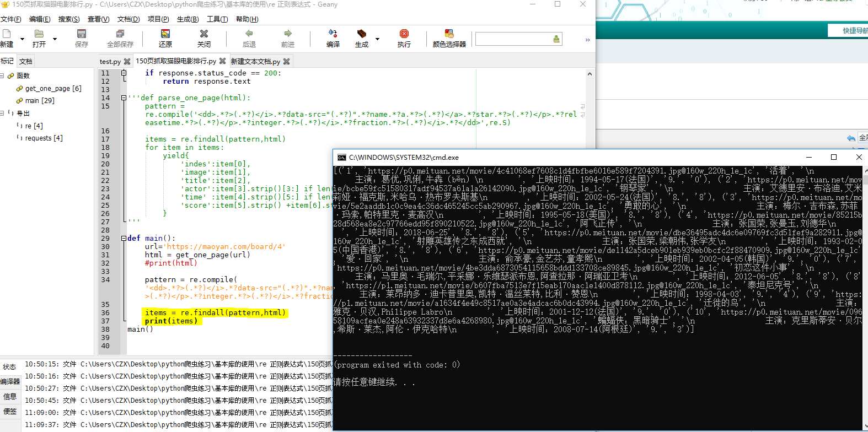
Task: Click the editor scrollbar up arrow
Action: [x=590, y=74]
